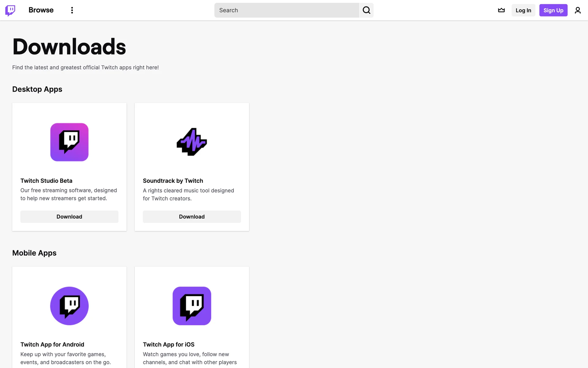Focus the Search input field
The image size is (588, 368).
point(286,10)
